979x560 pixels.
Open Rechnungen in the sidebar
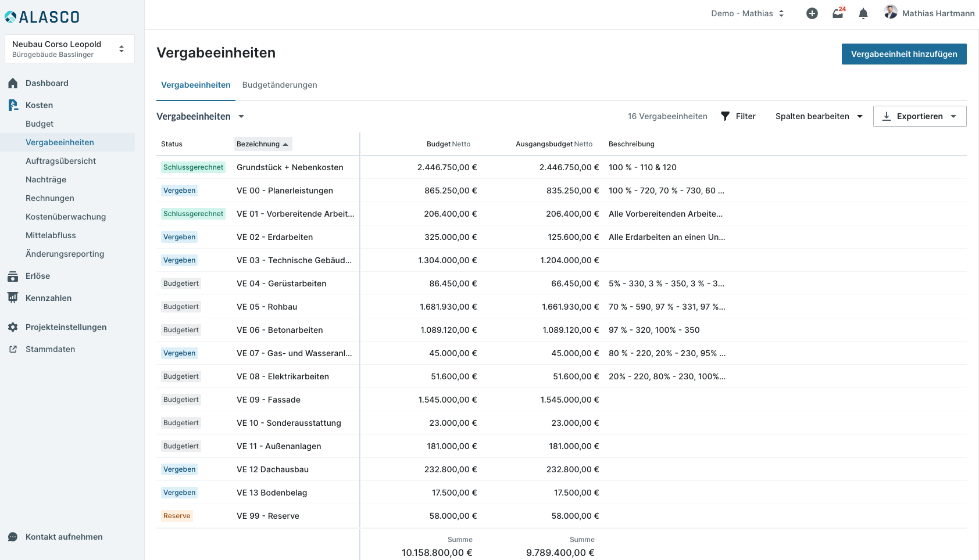click(x=50, y=198)
